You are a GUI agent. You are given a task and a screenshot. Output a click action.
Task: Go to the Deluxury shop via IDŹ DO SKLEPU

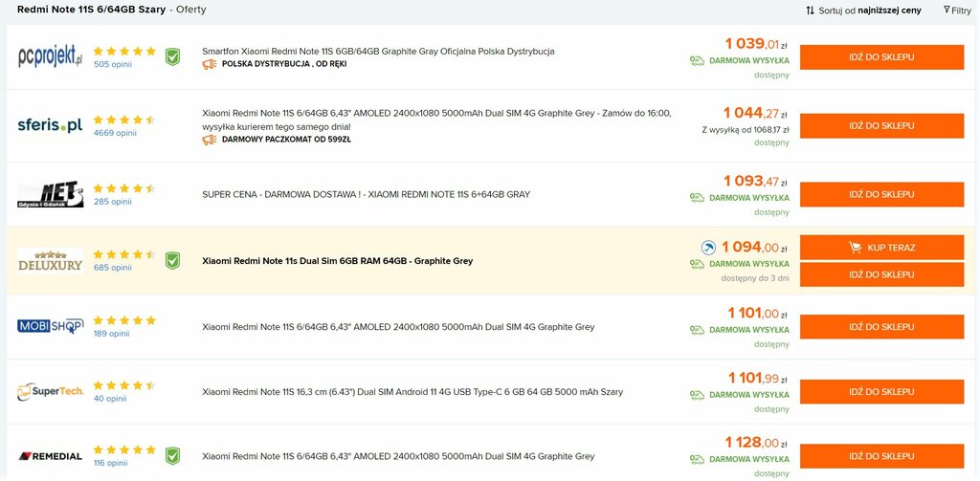pos(881,274)
